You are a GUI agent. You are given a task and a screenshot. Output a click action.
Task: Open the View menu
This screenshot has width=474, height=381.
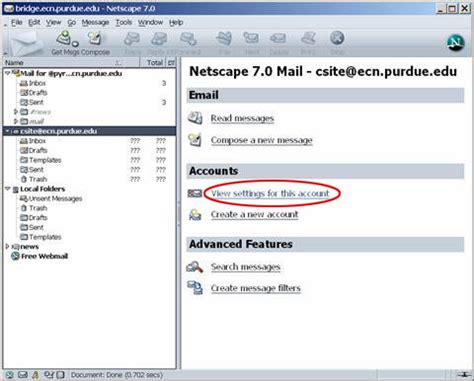(x=54, y=23)
